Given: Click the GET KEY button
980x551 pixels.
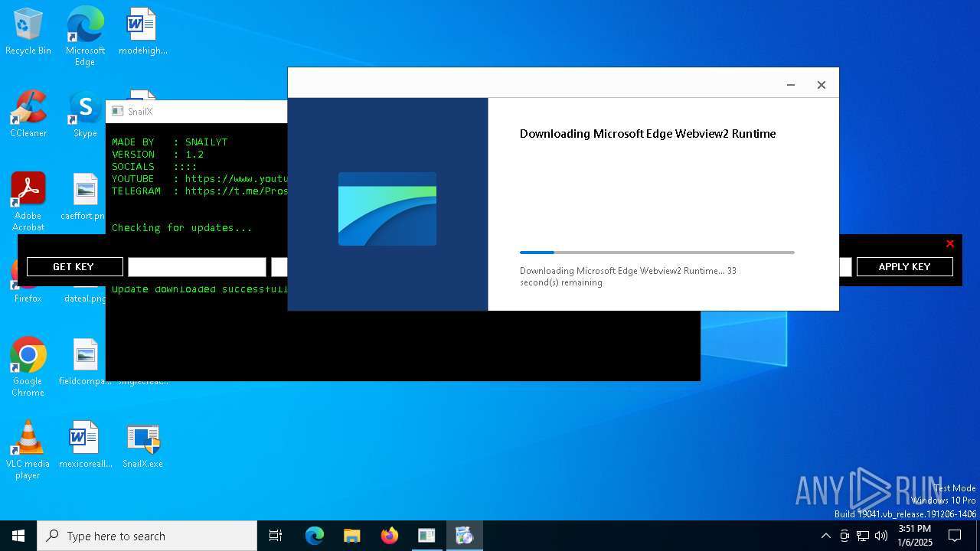Looking at the screenshot, I should pyautogui.click(x=74, y=266).
